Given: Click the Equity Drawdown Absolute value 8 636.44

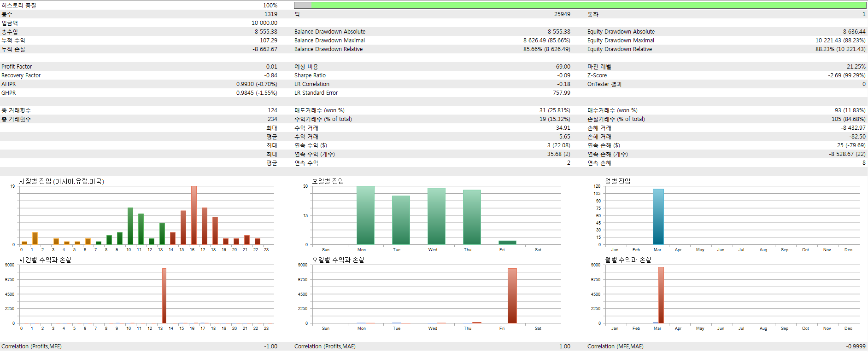Looking at the screenshot, I should (854, 32).
